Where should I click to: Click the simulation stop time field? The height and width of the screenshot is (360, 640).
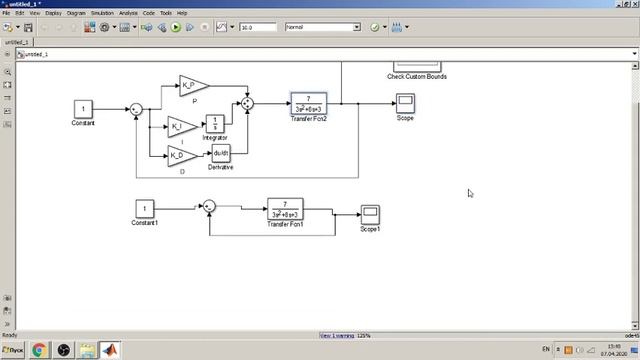click(x=258, y=27)
